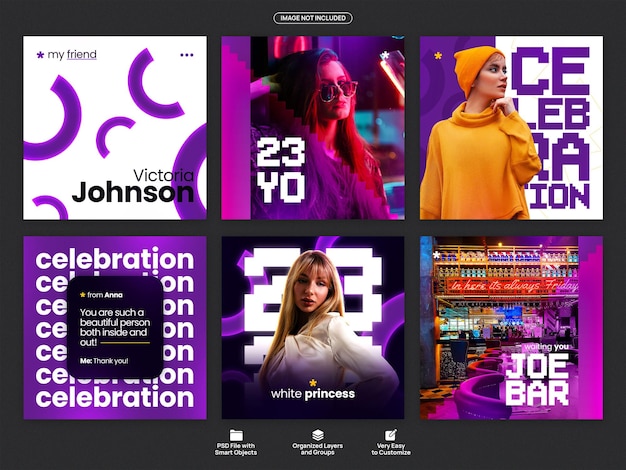
Task: Click the '23 YO' pixel text
Action: point(281,170)
